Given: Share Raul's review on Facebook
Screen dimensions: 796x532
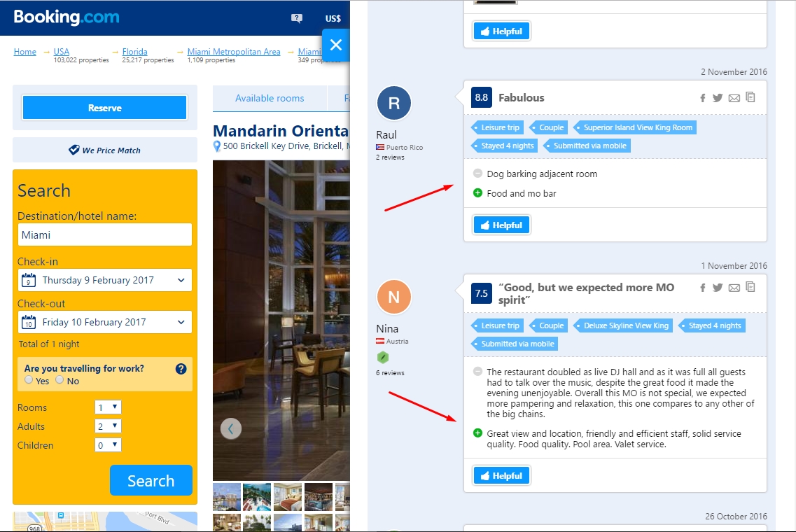Looking at the screenshot, I should [x=703, y=98].
